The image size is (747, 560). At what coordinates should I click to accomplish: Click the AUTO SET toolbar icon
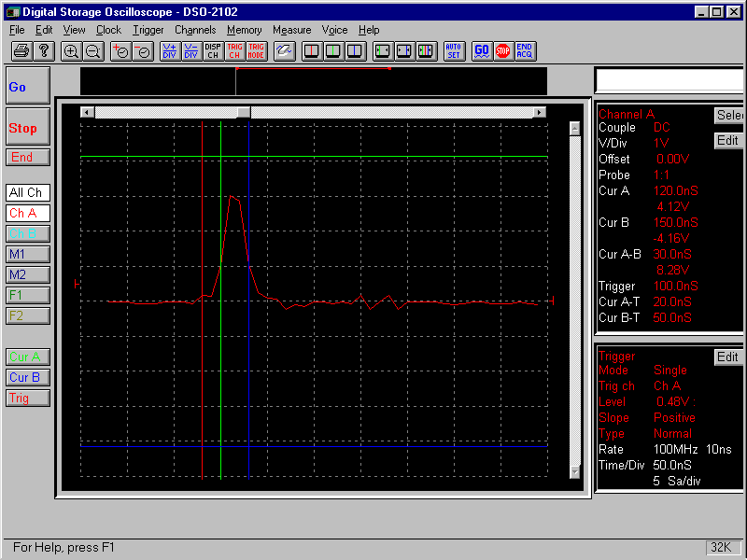click(x=454, y=51)
